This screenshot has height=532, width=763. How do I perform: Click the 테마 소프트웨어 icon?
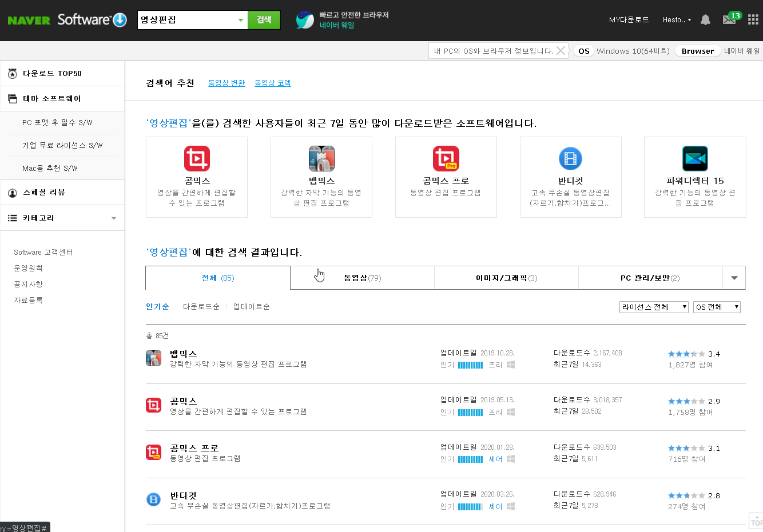[12, 99]
